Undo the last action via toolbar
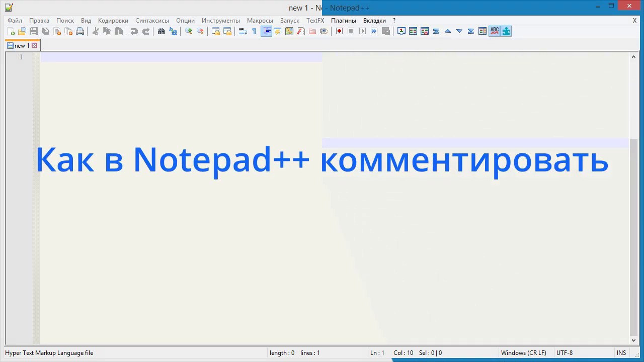Viewport: 644px width, 362px height. [134, 31]
